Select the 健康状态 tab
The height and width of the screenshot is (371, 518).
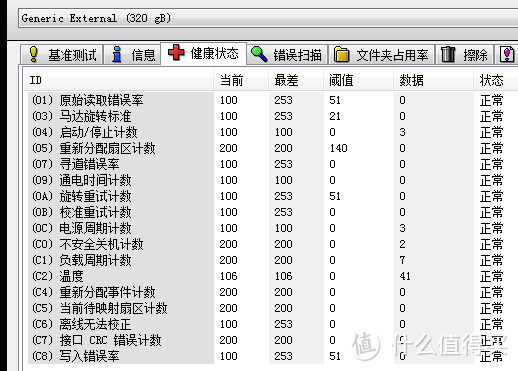pos(203,53)
